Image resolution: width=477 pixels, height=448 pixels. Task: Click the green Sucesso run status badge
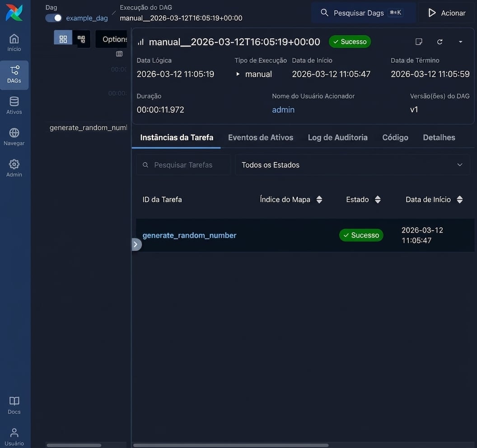(x=350, y=42)
